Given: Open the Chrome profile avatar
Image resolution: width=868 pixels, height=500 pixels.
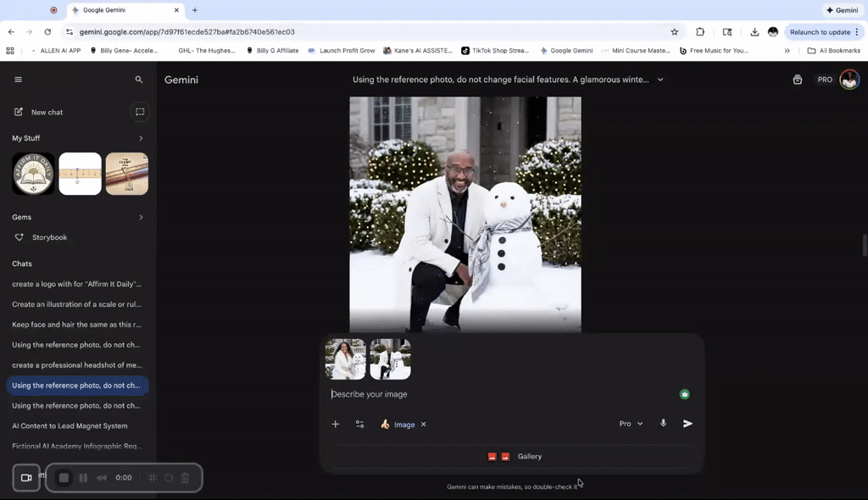Looking at the screenshot, I should coord(773,32).
